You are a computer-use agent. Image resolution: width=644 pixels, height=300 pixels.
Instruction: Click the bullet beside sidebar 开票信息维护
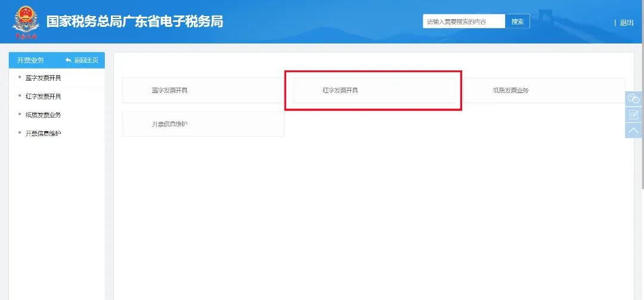point(20,132)
